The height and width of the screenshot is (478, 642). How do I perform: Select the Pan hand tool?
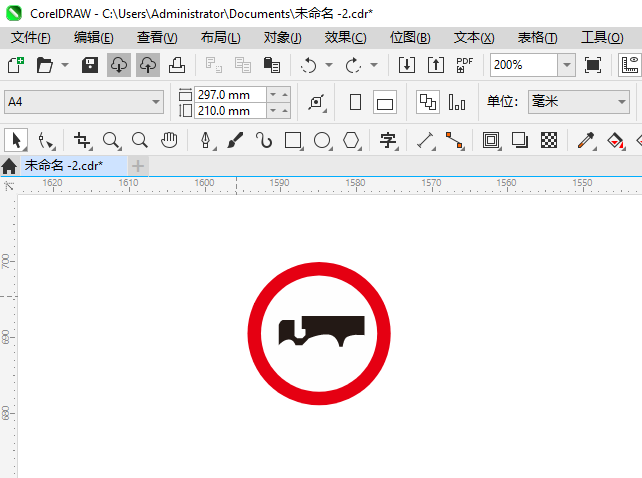(169, 140)
